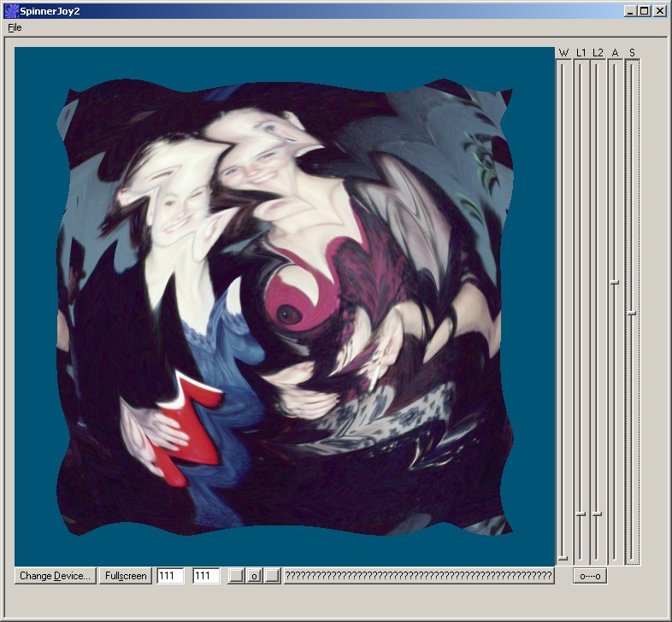The width and height of the screenshot is (672, 622).
Task: Minimize the SpinnerJoy2 window
Action: [630, 11]
